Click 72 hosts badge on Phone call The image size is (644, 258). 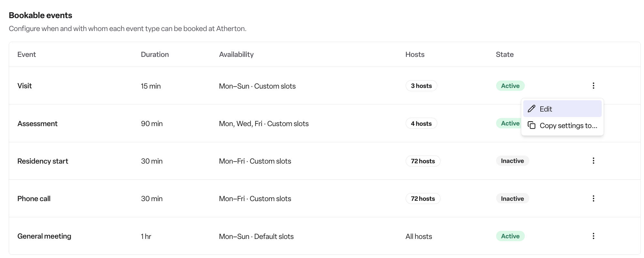[423, 199]
